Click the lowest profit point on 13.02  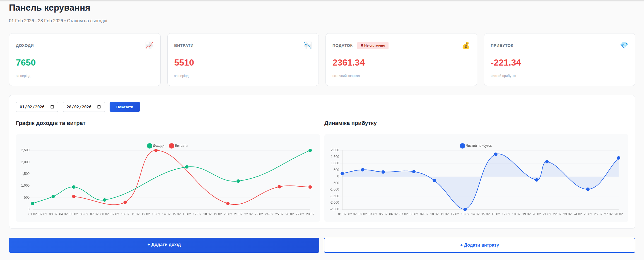coord(465,209)
